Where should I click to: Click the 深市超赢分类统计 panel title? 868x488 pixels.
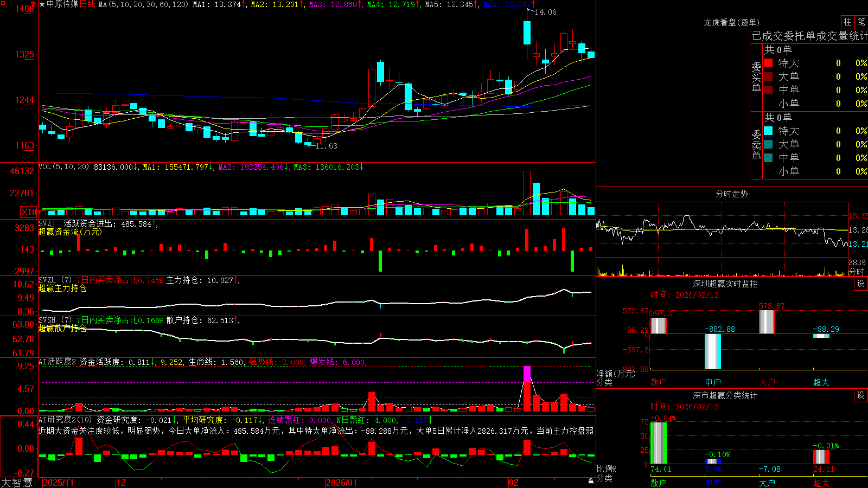725,395
